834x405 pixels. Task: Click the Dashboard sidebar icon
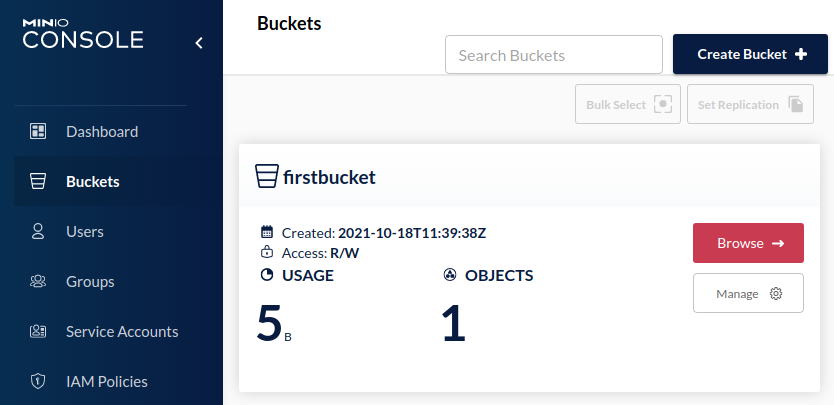point(38,131)
